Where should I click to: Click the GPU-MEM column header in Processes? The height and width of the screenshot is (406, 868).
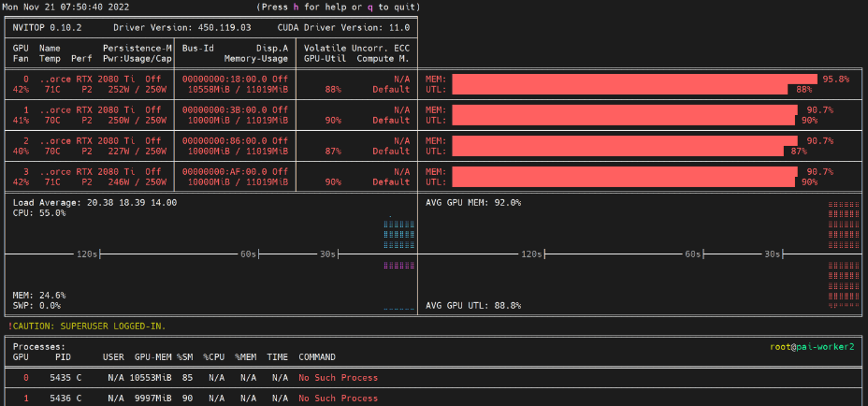(x=153, y=357)
